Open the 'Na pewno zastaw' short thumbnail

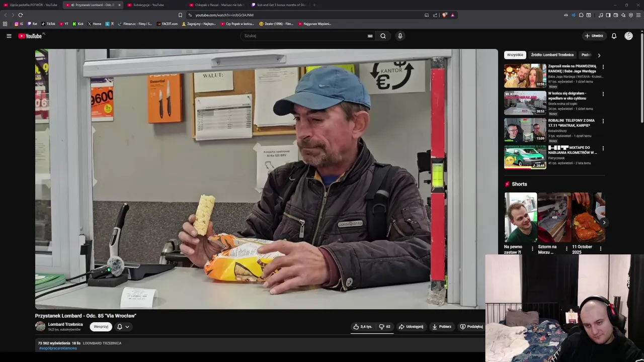[x=521, y=217]
